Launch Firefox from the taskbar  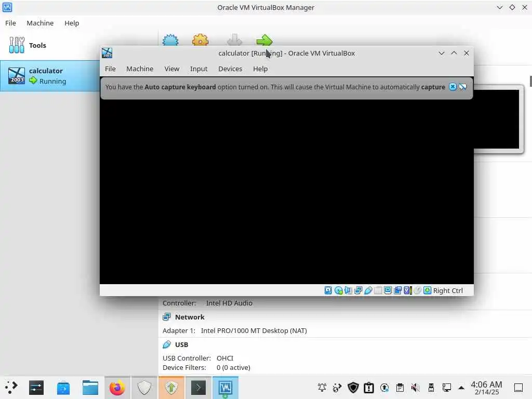click(x=117, y=388)
